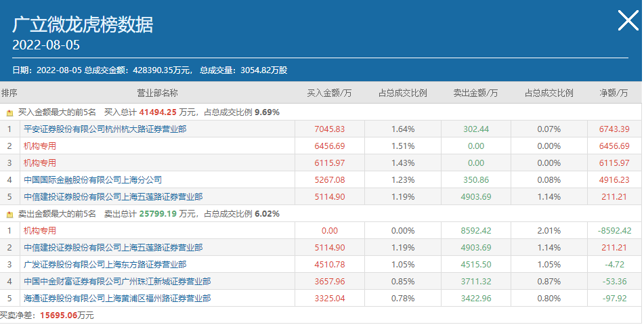The image size is (644, 325).
Task: Open 中信建投证券 link in the sell top-5 section
Action: [x=113, y=247]
